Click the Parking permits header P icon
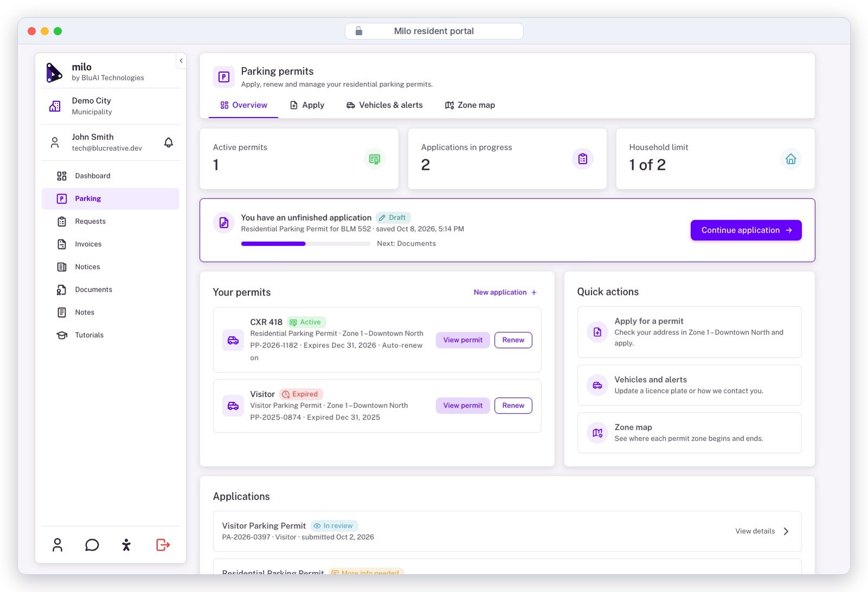The width and height of the screenshot is (868, 592). (x=224, y=77)
